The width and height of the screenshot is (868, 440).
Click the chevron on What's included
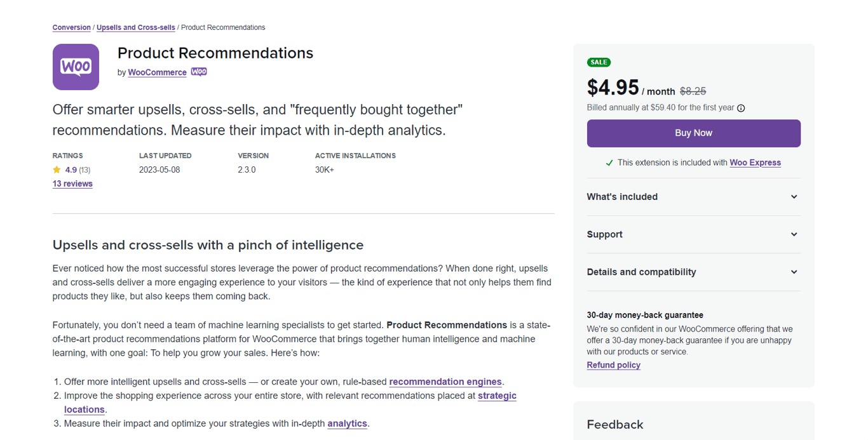(794, 196)
